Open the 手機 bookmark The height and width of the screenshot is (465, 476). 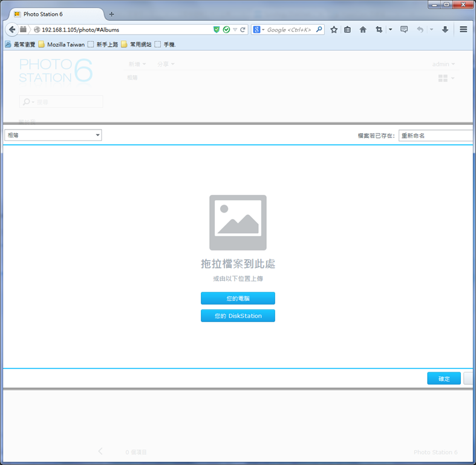165,44
